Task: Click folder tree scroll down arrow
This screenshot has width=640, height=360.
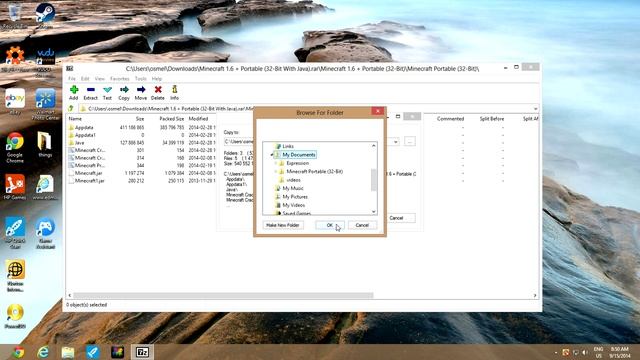Action: click(373, 211)
